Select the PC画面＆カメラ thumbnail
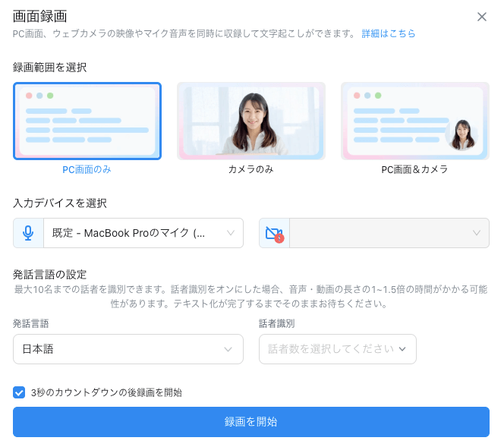The image size is (504, 447). [x=414, y=121]
